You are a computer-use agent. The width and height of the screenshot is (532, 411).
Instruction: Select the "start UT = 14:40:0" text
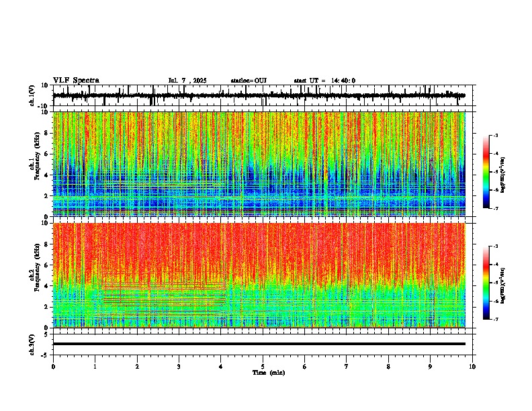(x=324, y=81)
